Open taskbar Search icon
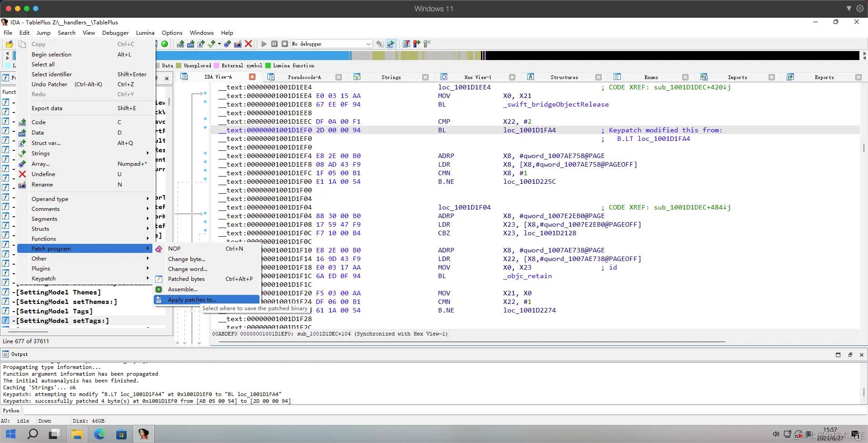 point(33,434)
